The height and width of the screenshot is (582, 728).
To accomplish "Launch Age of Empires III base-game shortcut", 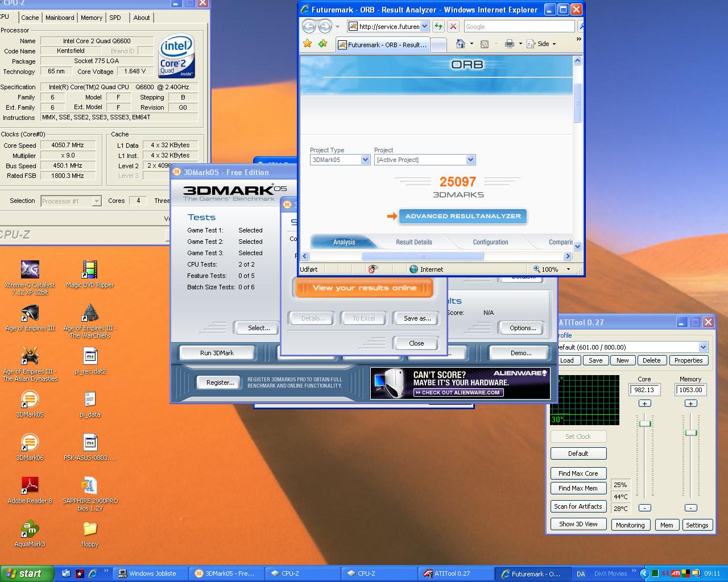I will (x=30, y=318).
